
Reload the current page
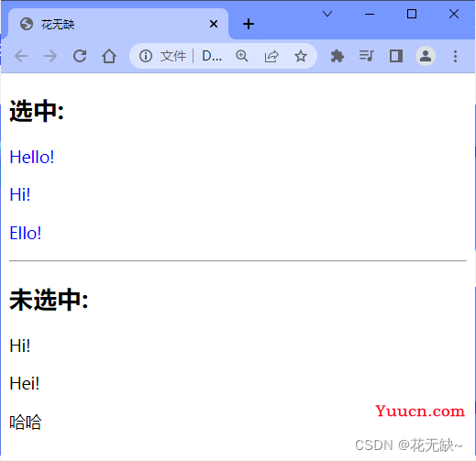point(80,56)
